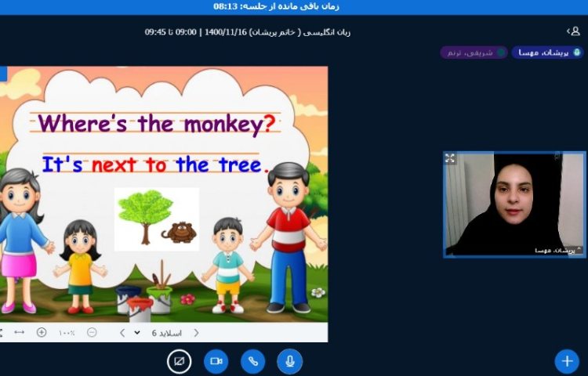
Task: Click the fit-to-width arrows icon
Action: (x=20, y=332)
